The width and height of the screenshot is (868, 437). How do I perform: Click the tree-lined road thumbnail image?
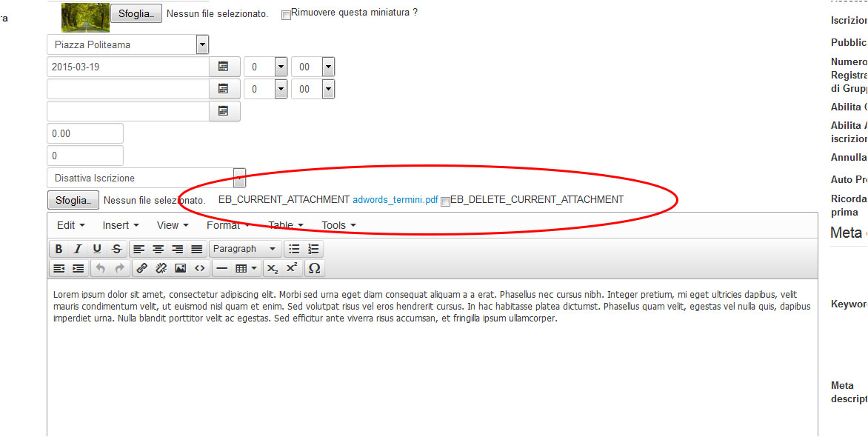click(85, 17)
